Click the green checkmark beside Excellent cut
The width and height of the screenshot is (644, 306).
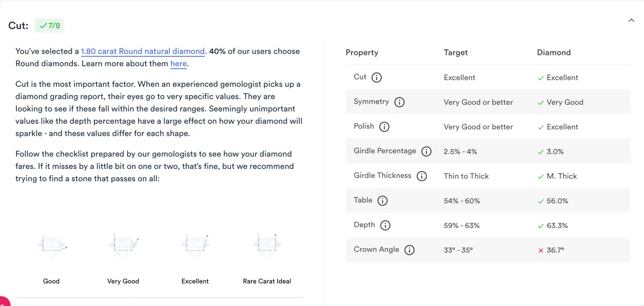[x=540, y=78]
